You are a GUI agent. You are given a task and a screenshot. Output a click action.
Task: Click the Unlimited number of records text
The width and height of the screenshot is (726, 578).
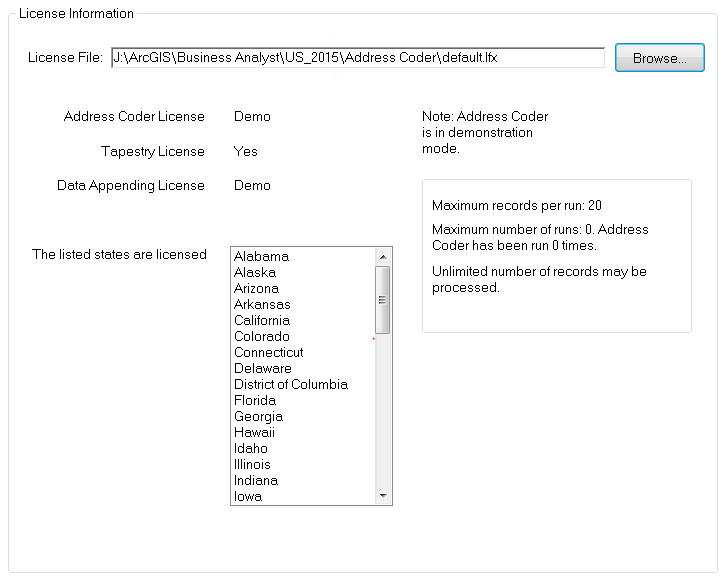pos(539,279)
